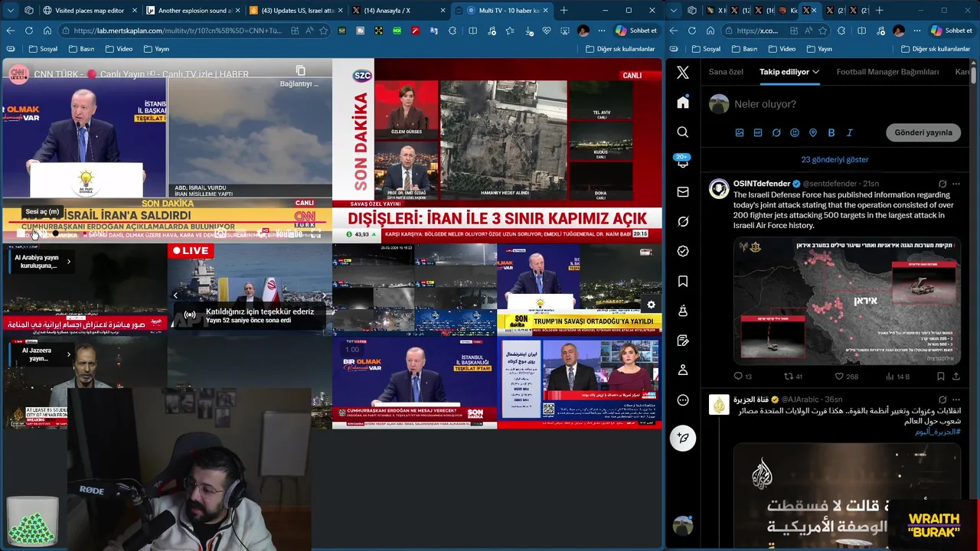The width and height of the screenshot is (980, 551).
Task: Switch to (14) Anasayfa / X tab
Action: click(x=398, y=10)
